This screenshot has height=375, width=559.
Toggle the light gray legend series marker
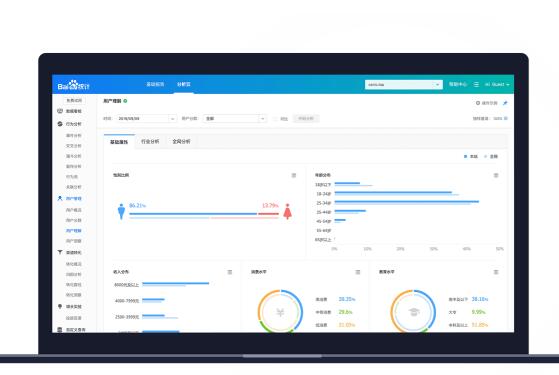click(486, 156)
